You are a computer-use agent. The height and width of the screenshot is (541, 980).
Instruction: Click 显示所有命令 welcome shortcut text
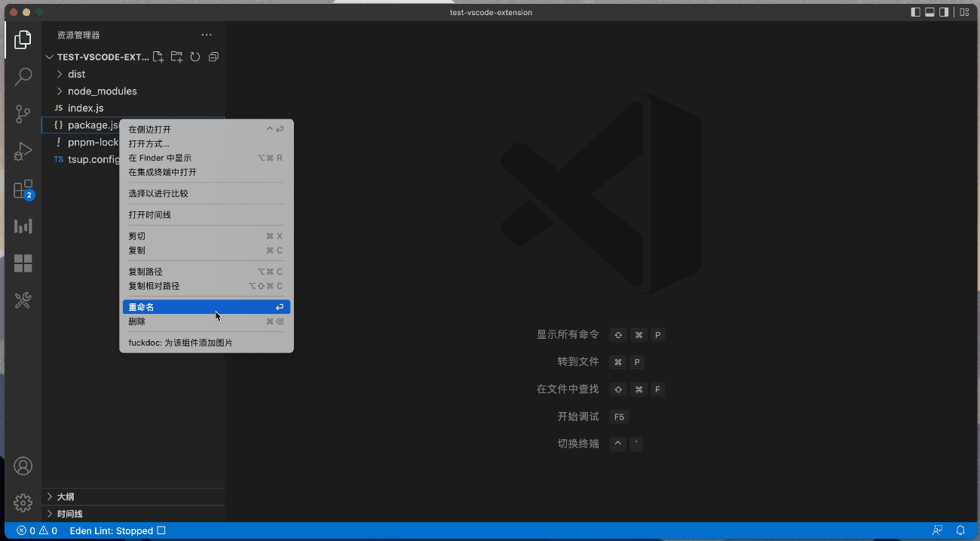click(568, 334)
